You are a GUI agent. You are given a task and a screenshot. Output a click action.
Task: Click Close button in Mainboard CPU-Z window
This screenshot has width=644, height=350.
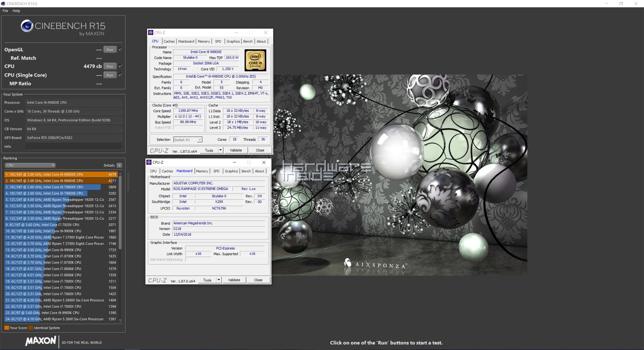point(258,280)
